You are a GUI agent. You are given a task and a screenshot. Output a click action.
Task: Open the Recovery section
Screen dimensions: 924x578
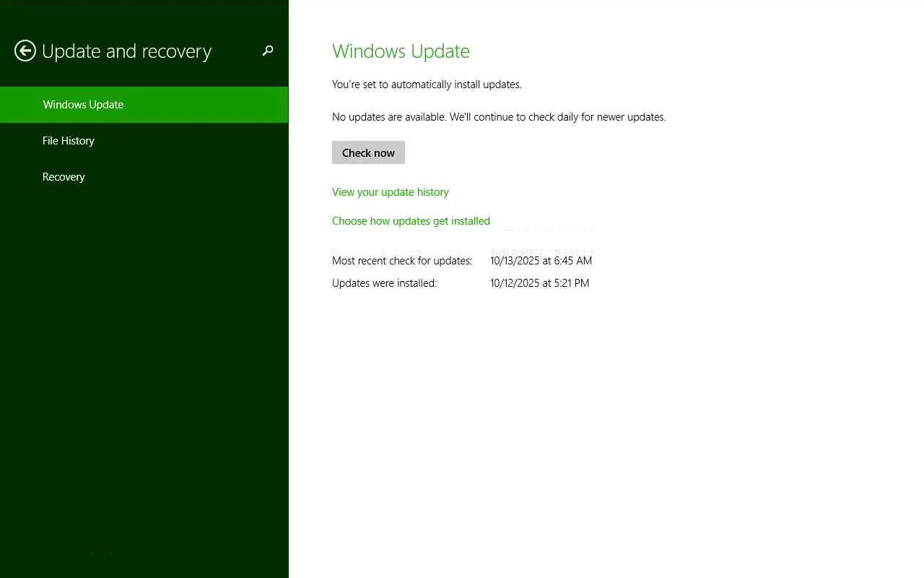pyautogui.click(x=144, y=177)
